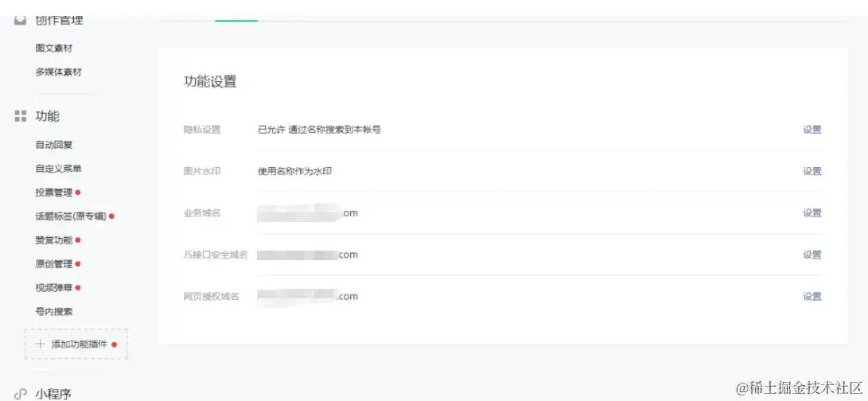Click the plus icon beside 添加功能插件
Screen dimensions: 868x401
click(x=40, y=344)
